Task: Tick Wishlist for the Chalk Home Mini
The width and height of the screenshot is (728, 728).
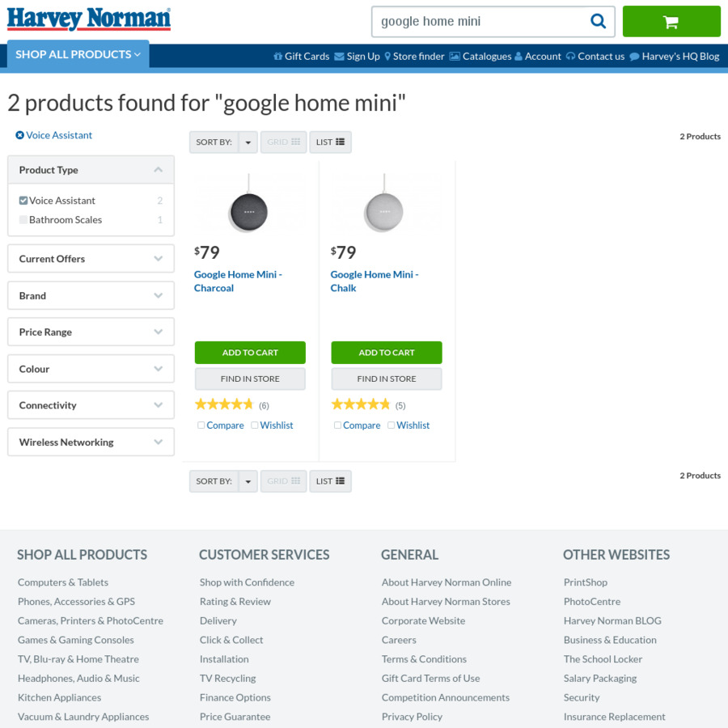Action: pyautogui.click(x=391, y=425)
